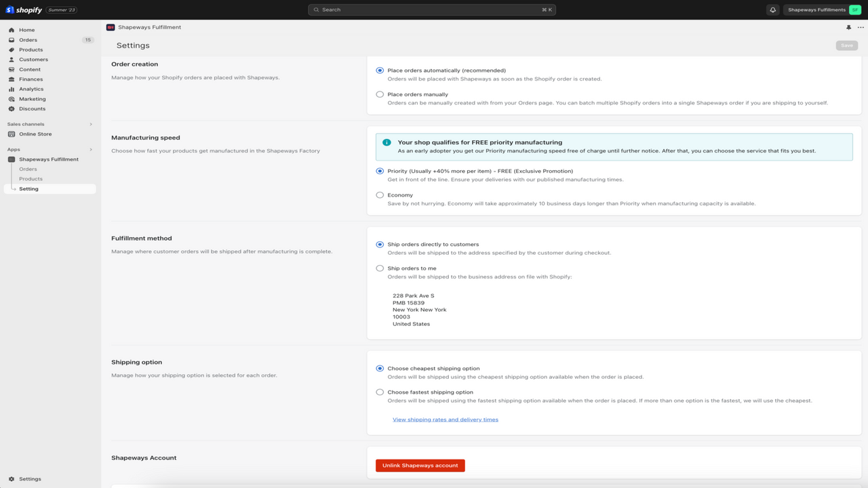This screenshot has height=488, width=868.
Task: Select Setting under Shapeways Fulfillment
Action: pos(50,189)
